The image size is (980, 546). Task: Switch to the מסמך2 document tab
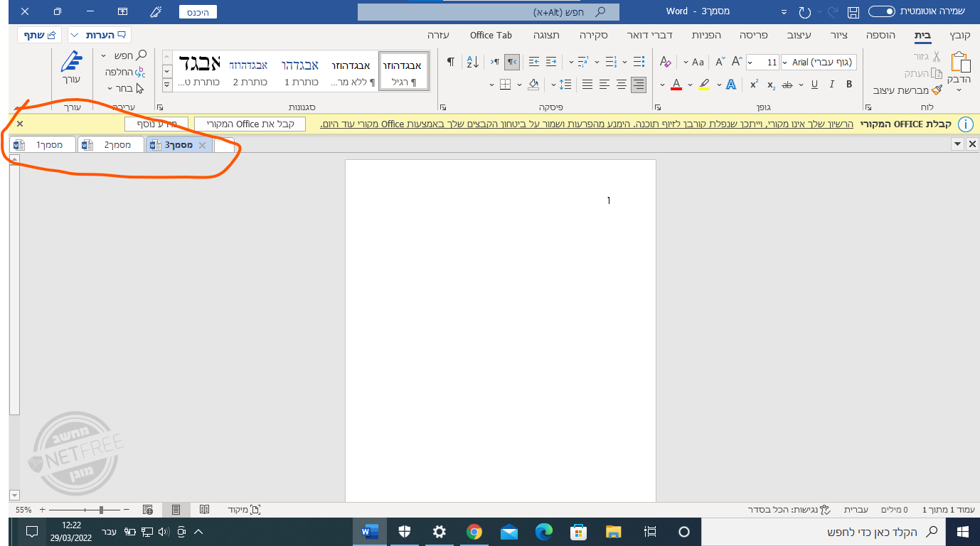pos(110,145)
